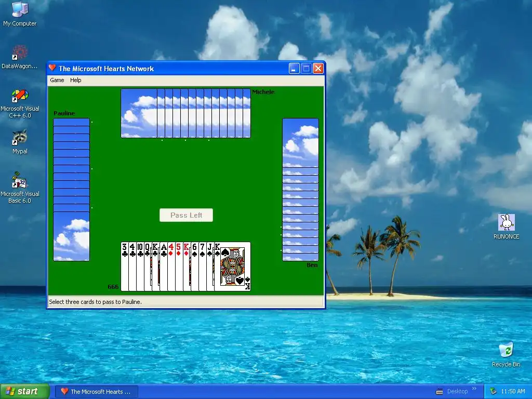Select the 5 of diamonds card

pyautogui.click(x=179, y=267)
